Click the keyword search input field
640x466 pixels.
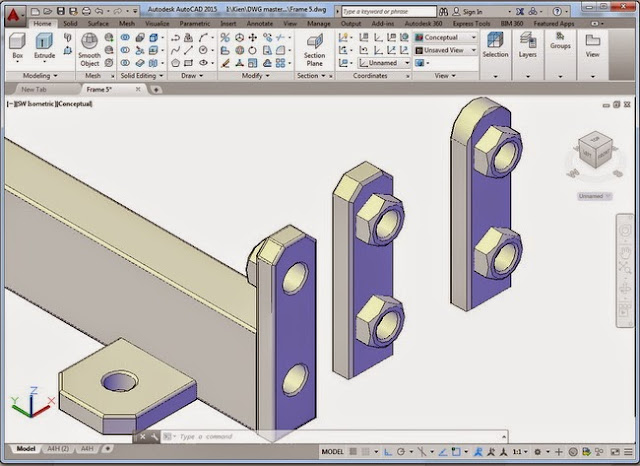tap(389, 11)
